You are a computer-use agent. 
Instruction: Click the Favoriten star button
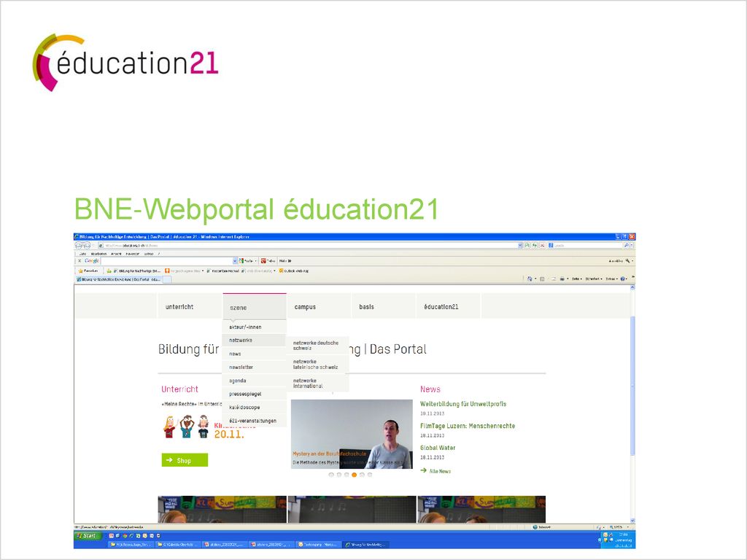88,271
